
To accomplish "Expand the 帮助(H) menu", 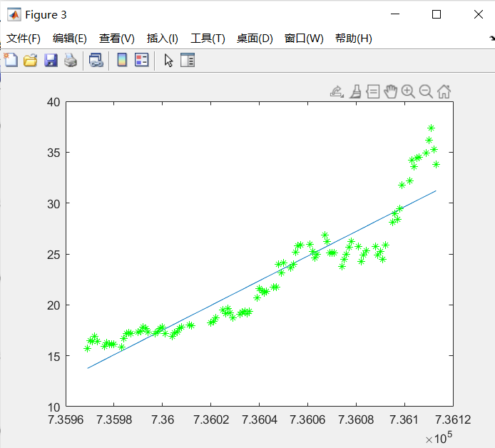I will point(353,39).
